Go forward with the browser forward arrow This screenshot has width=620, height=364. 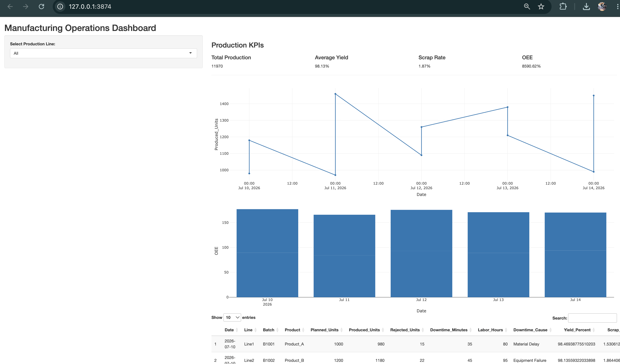click(x=26, y=7)
